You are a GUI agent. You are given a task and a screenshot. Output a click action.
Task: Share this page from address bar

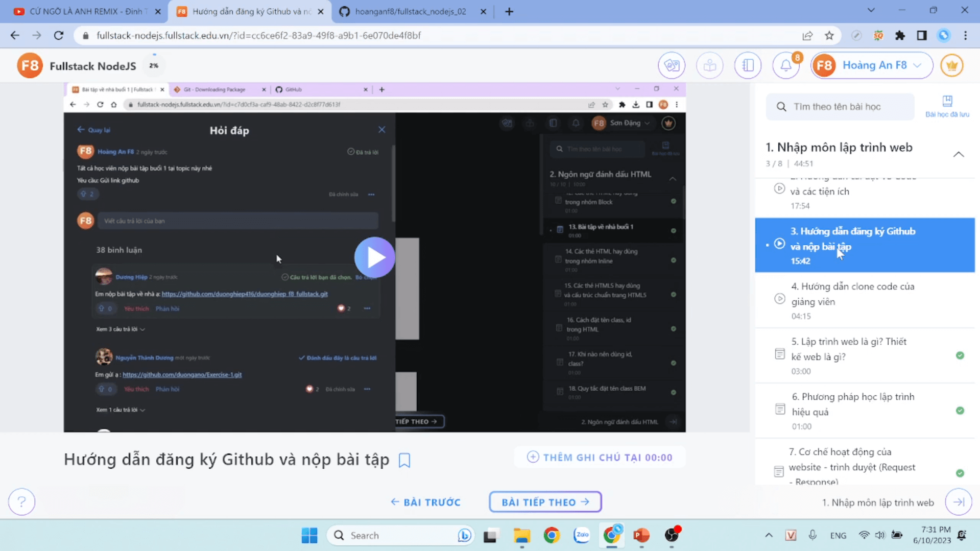pos(807,35)
